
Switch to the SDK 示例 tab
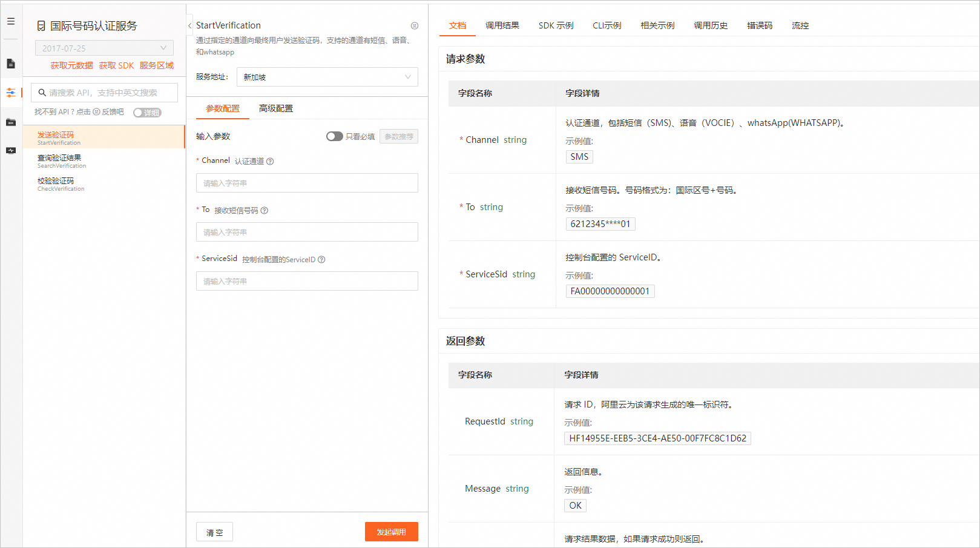556,25
